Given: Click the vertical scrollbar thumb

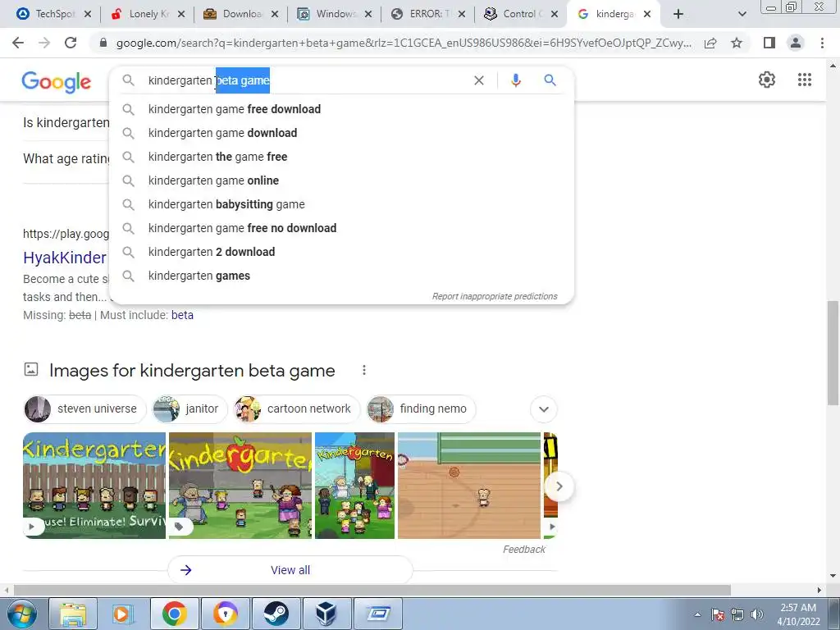Looking at the screenshot, I should click(833, 354).
